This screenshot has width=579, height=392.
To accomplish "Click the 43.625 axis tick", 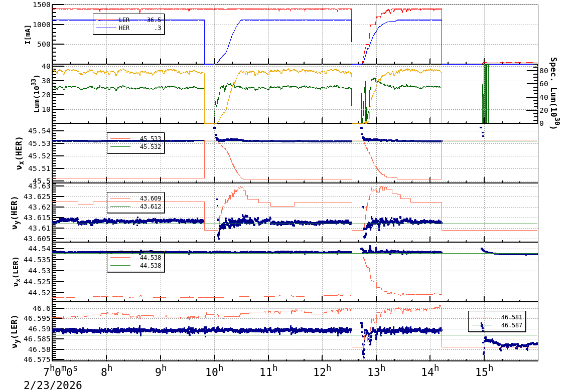I will click(37, 197).
